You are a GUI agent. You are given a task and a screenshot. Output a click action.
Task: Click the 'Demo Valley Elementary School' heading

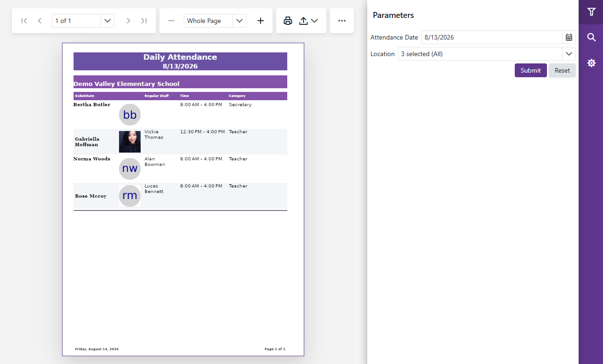[x=126, y=84]
